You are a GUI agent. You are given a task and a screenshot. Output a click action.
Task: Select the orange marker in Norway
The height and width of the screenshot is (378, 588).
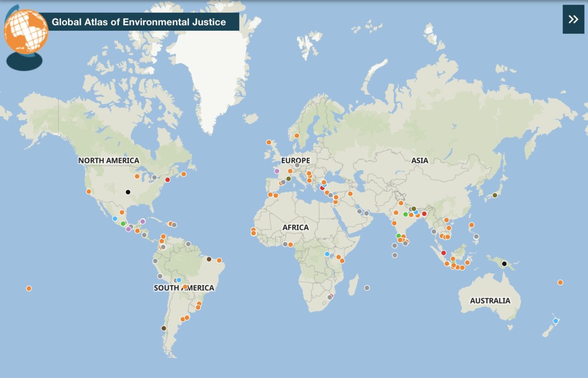297,136
